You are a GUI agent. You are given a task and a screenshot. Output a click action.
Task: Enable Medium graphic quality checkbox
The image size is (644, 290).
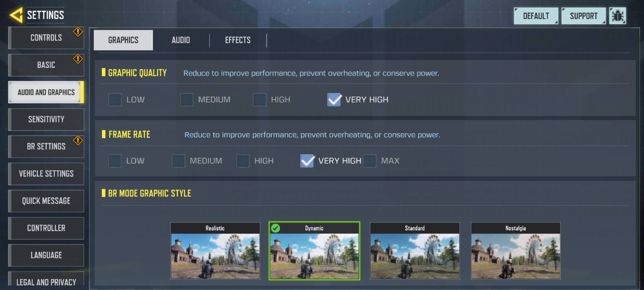pyautogui.click(x=187, y=100)
